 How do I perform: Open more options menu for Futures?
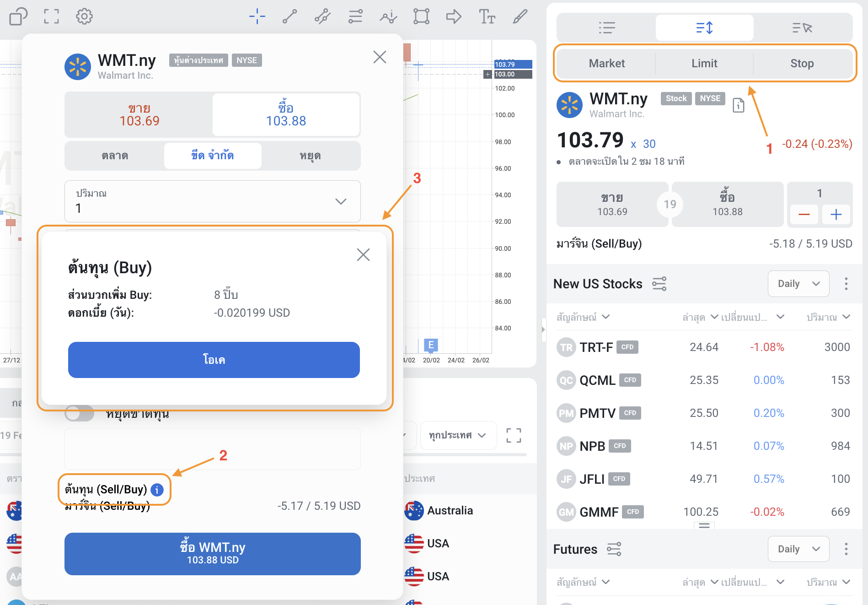(x=846, y=549)
